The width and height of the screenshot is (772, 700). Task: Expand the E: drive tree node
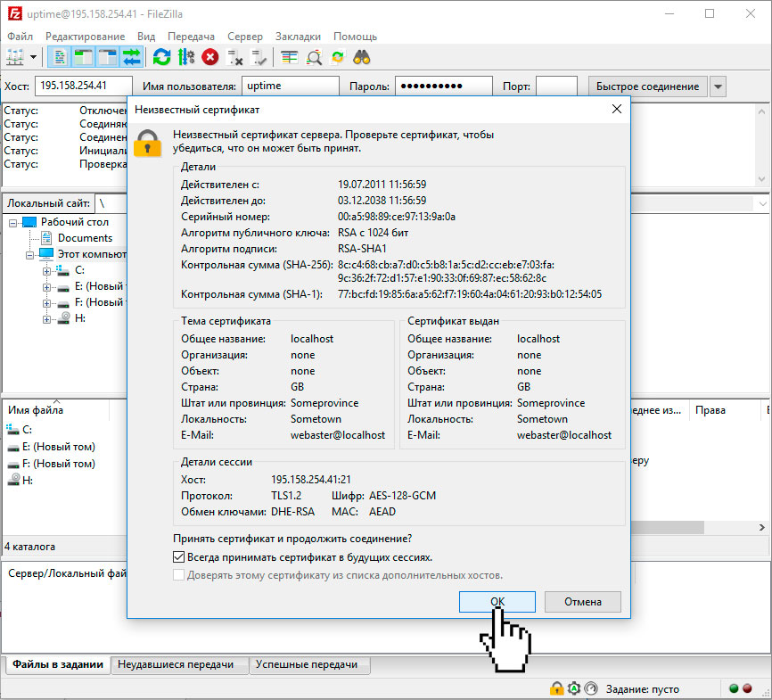[46, 287]
